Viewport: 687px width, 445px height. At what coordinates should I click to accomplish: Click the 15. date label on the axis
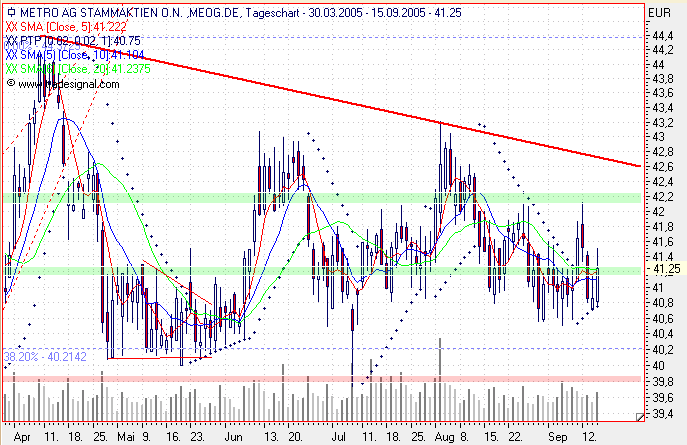pos(491,437)
